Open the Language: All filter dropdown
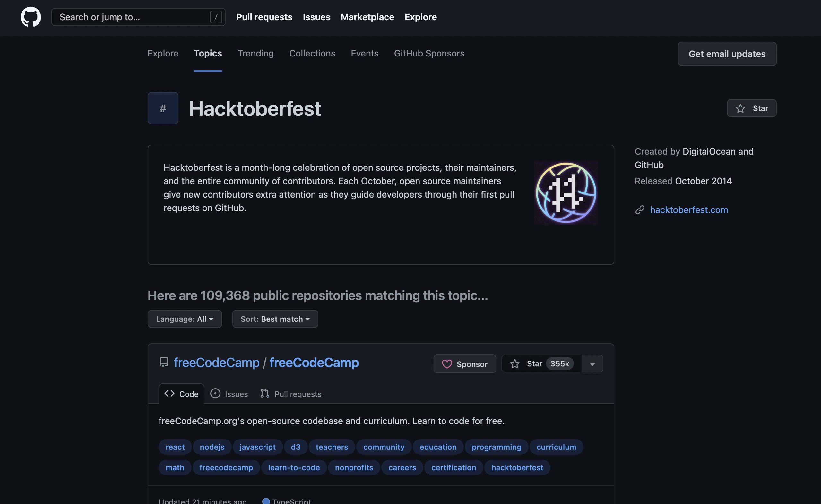 point(185,319)
